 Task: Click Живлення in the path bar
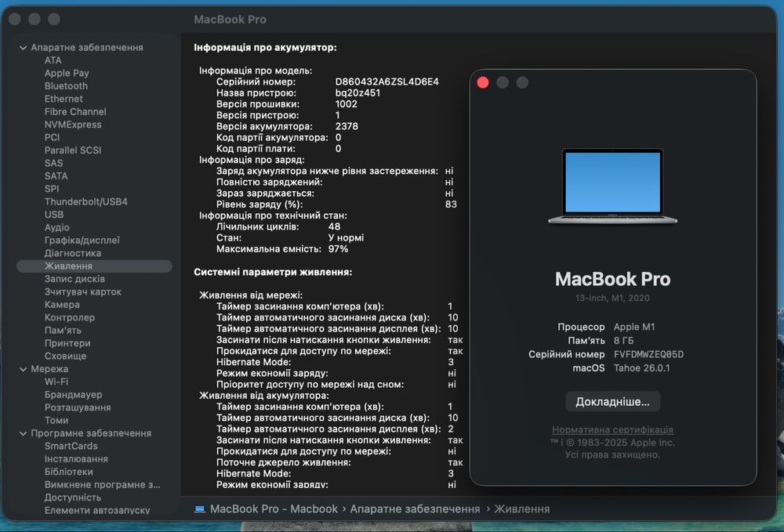click(x=522, y=509)
